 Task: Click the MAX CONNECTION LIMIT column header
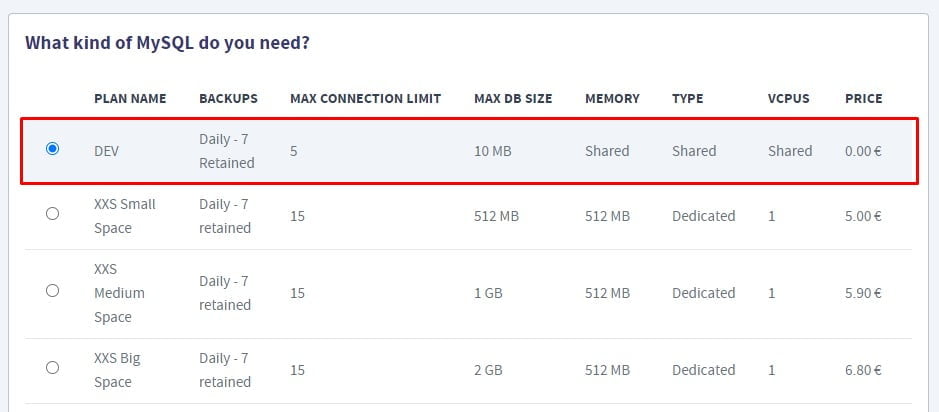tap(365, 99)
